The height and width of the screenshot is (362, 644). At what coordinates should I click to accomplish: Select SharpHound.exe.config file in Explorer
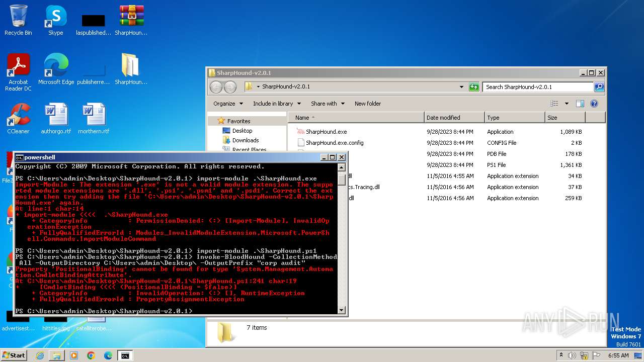coord(330,143)
